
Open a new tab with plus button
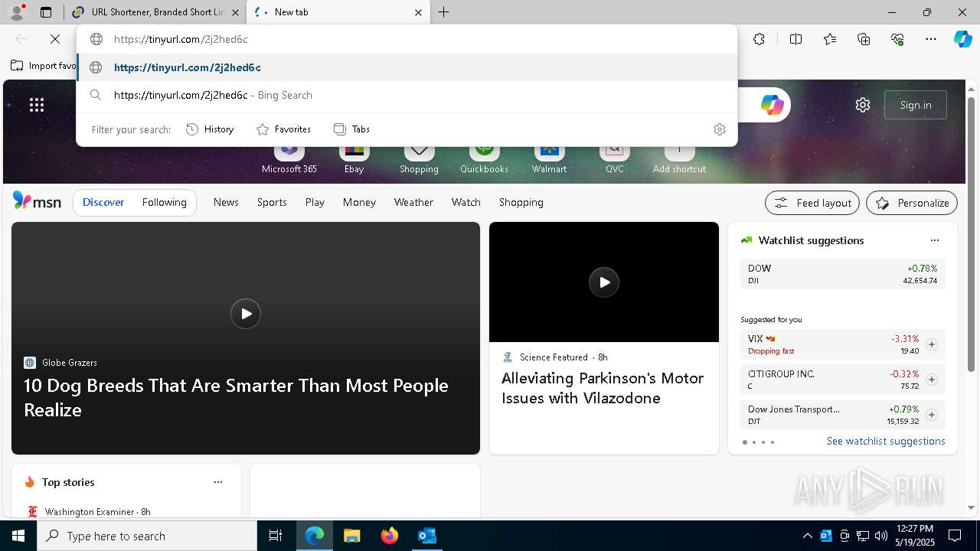point(444,12)
